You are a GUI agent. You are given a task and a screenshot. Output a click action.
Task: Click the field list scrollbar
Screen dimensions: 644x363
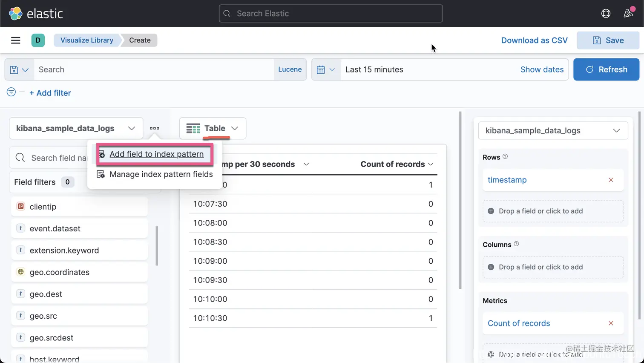pyautogui.click(x=157, y=246)
